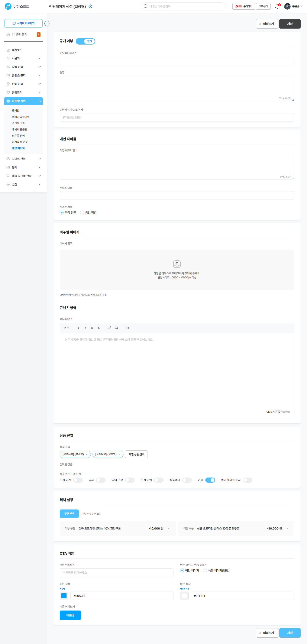The width and height of the screenshot is (307, 644).
Task: Open the blue 배경색 color swatch
Action: (64, 596)
